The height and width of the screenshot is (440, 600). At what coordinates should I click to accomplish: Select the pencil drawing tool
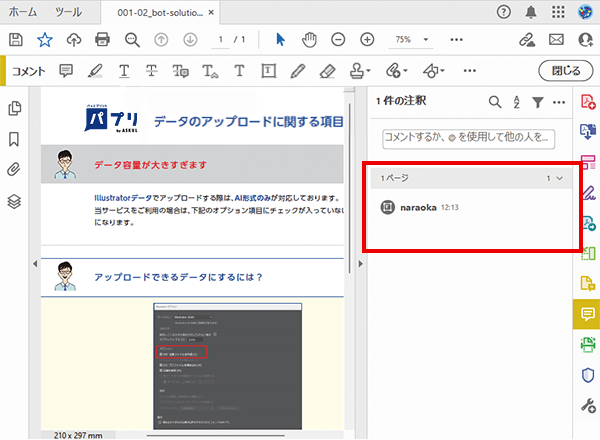pos(298,71)
